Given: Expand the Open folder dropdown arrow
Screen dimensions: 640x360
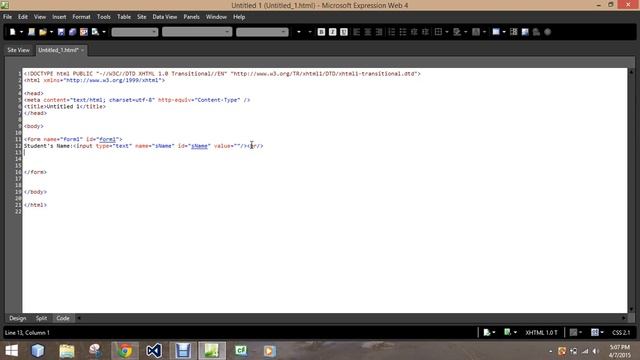Looking at the screenshot, I should click(51, 32).
